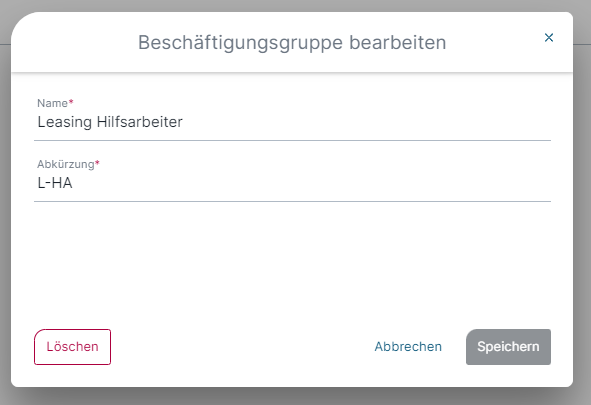Click the word Leasing in Name field
This screenshot has height=405, width=591.
[64, 122]
